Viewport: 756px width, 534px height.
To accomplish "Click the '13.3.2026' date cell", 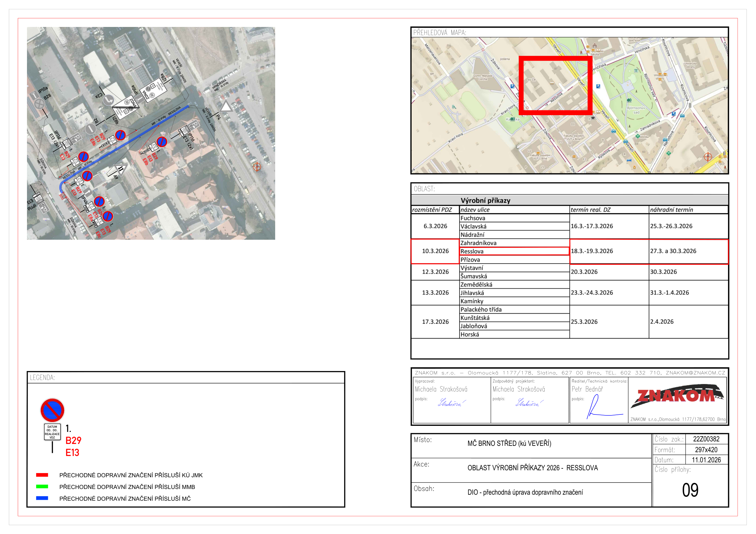I will coord(435,292).
